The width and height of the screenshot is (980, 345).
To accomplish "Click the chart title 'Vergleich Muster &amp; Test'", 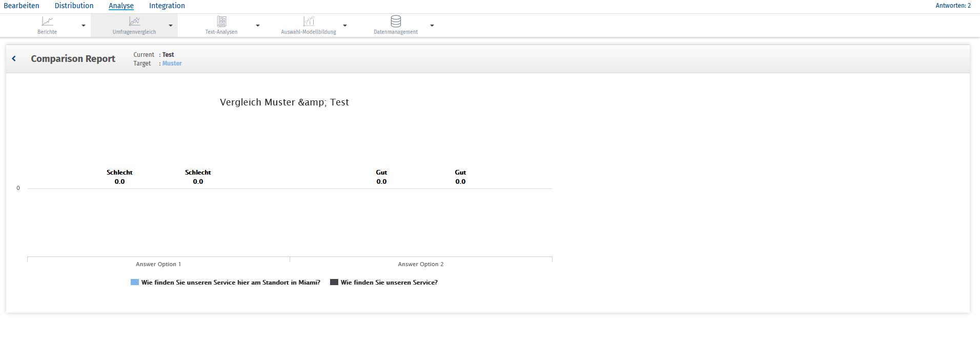I will pyautogui.click(x=284, y=102).
